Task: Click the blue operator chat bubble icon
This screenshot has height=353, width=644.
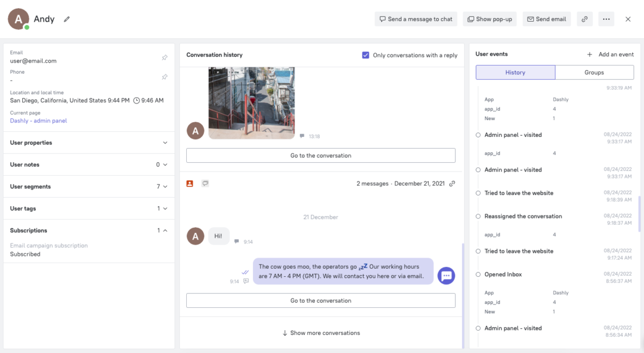Action: click(x=446, y=276)
